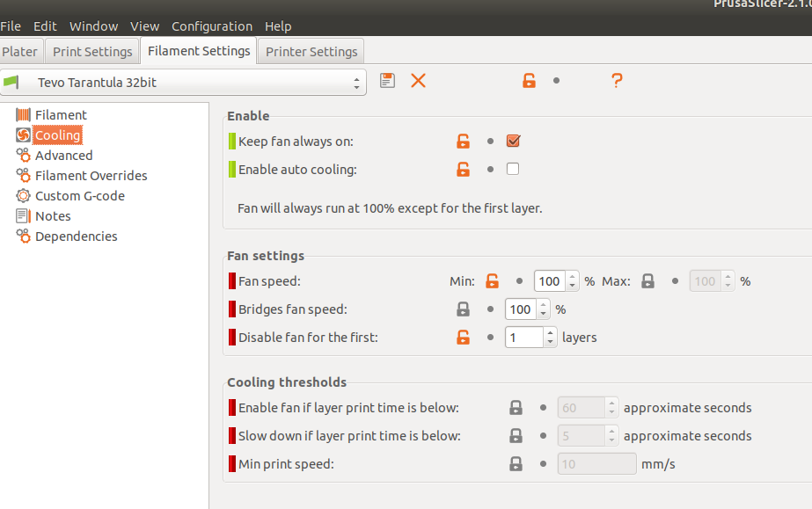
Task: Click the Min fan speed value field
Action: (x=551, y=281)
